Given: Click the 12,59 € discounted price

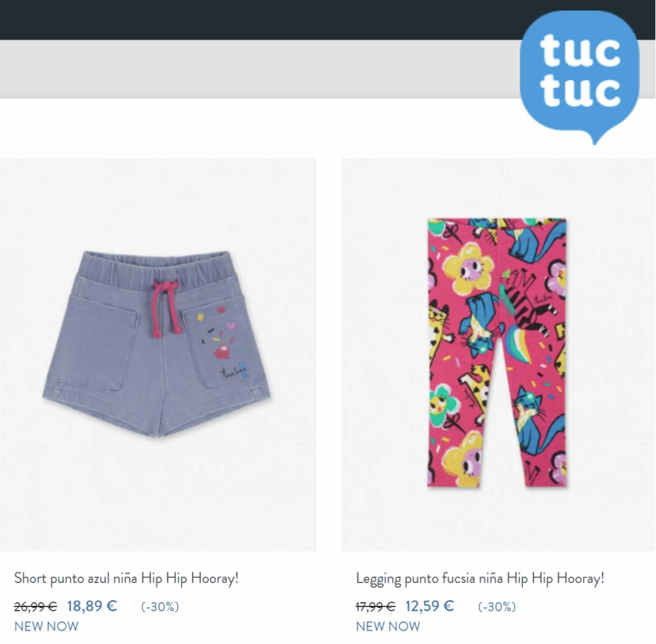Looking at the screenshot, I should pos(430,606).
